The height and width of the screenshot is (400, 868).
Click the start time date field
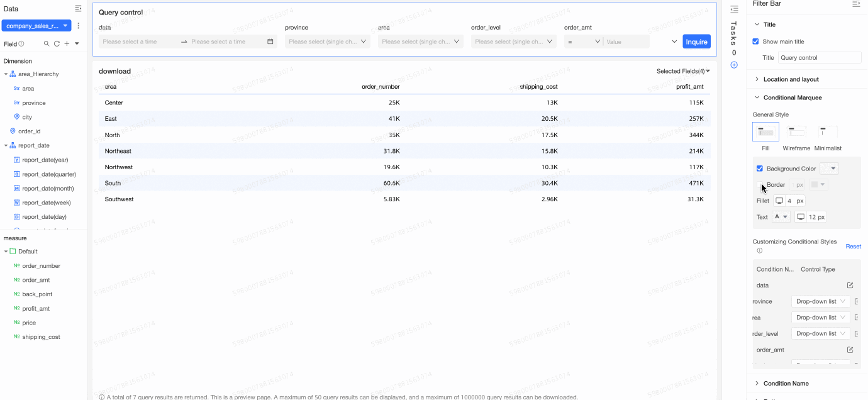tap(138, 42)
